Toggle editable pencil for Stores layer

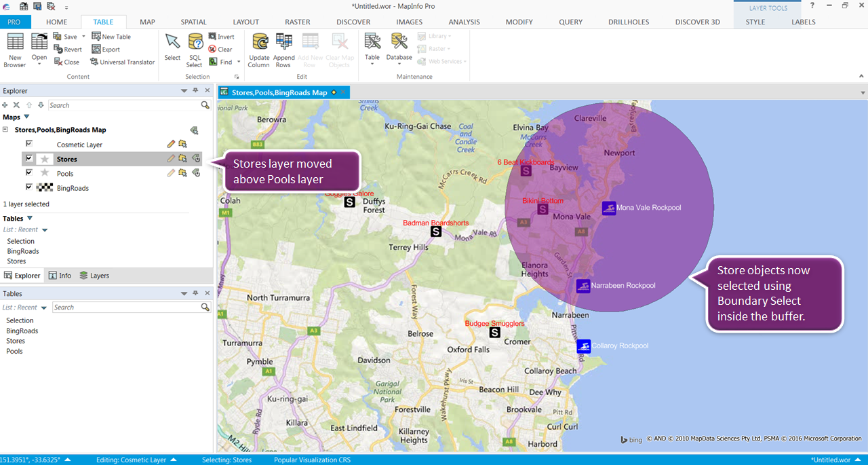tap(171, 158)
